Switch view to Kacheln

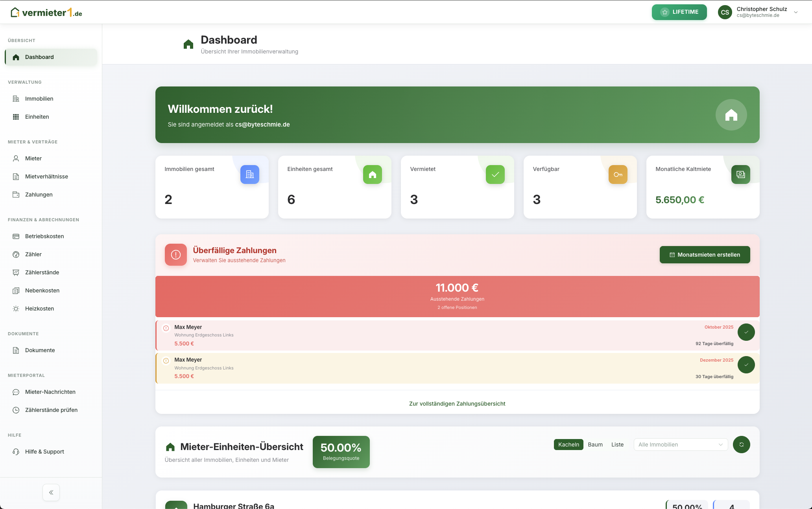[x=568, y=444]
